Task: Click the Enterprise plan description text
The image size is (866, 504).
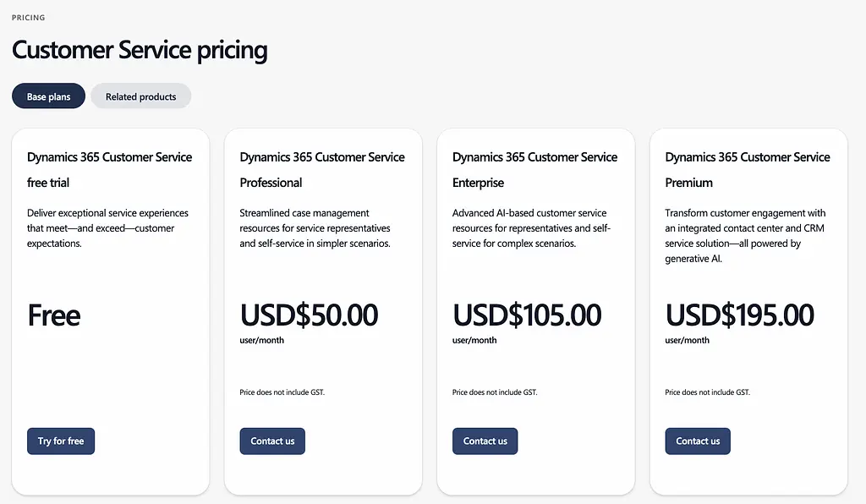Action: [x=531, y=228]
